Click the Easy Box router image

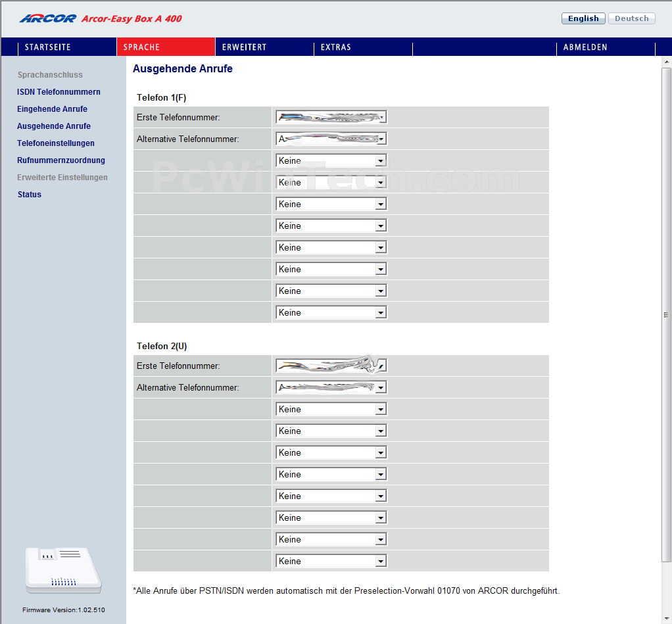point(63,570)
